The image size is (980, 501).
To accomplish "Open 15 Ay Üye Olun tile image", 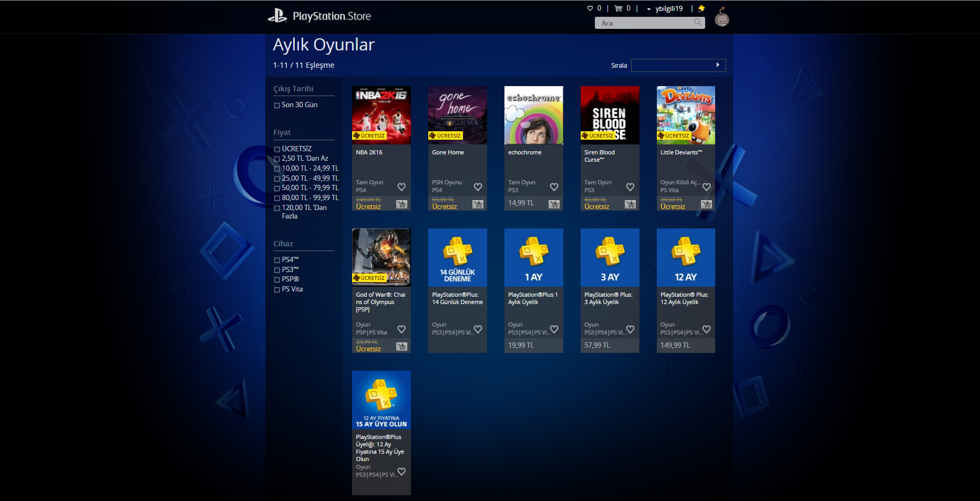I will pyautogui.click(x=381, y=400).
